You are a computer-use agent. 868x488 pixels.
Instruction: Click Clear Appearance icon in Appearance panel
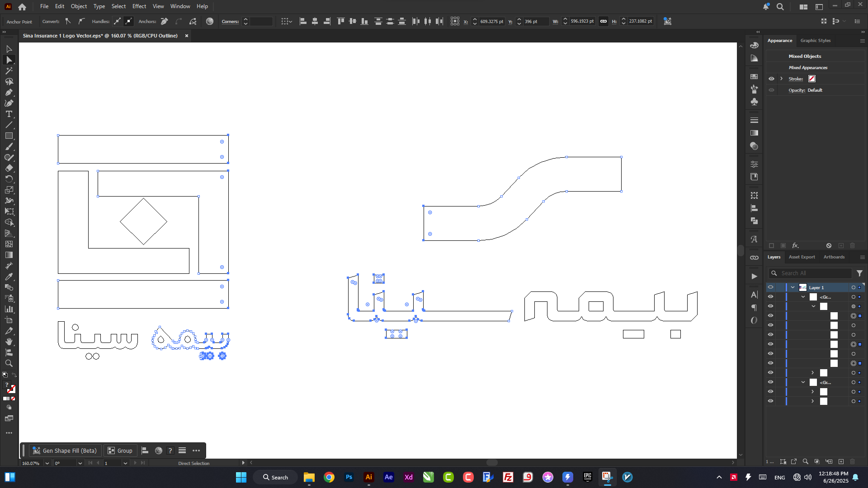(829, 245)
